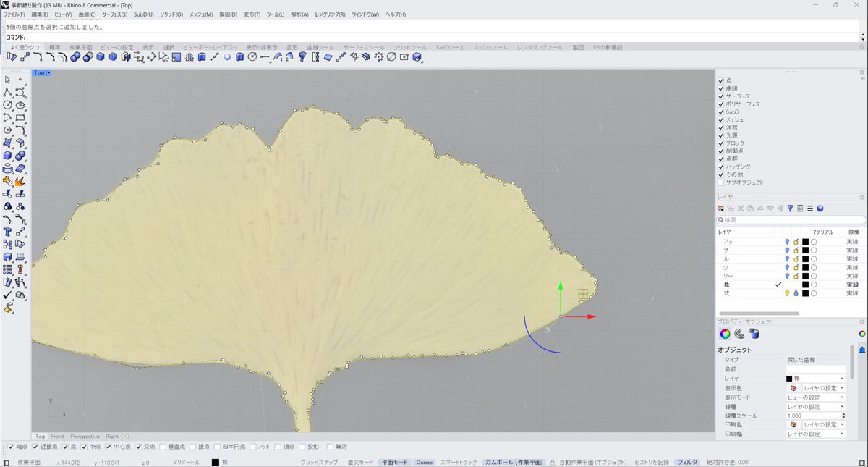
Task: Open the layer panel gear settings
Action: pos(862,196)
